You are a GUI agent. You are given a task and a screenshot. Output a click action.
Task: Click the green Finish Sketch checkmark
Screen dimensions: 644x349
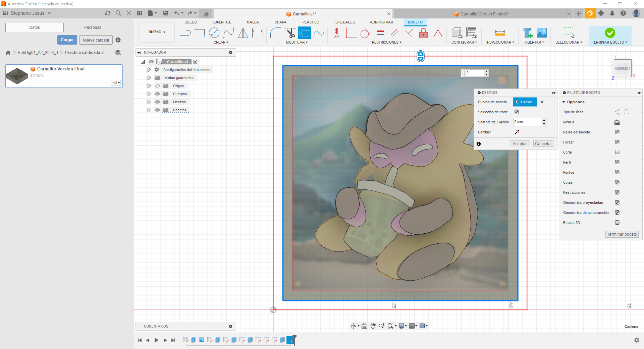610,33
